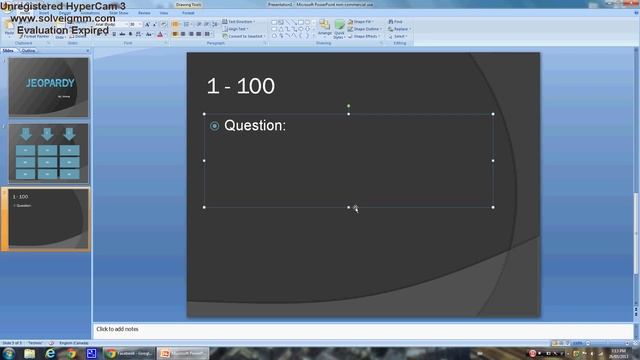Viewport: 640px width, 360px height.
Task: Click the Next Slide button below scrollbar
Action: [x=636, y=315]
